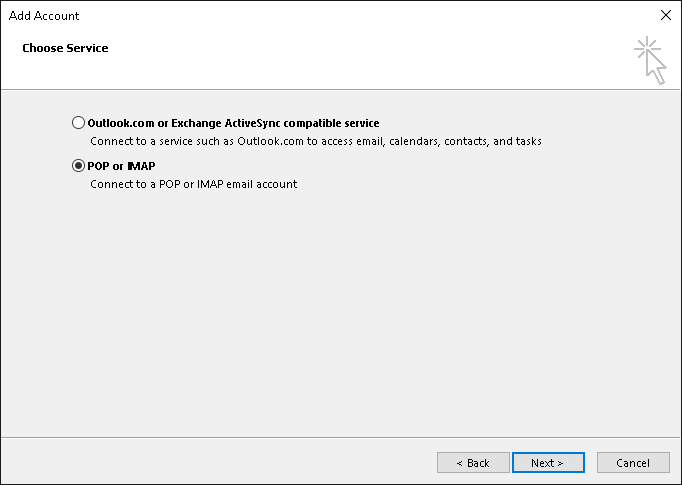Click the word "tasks" in the Outlook.com description
This screenshot has width=682, height=485.
tap(528, 141)
